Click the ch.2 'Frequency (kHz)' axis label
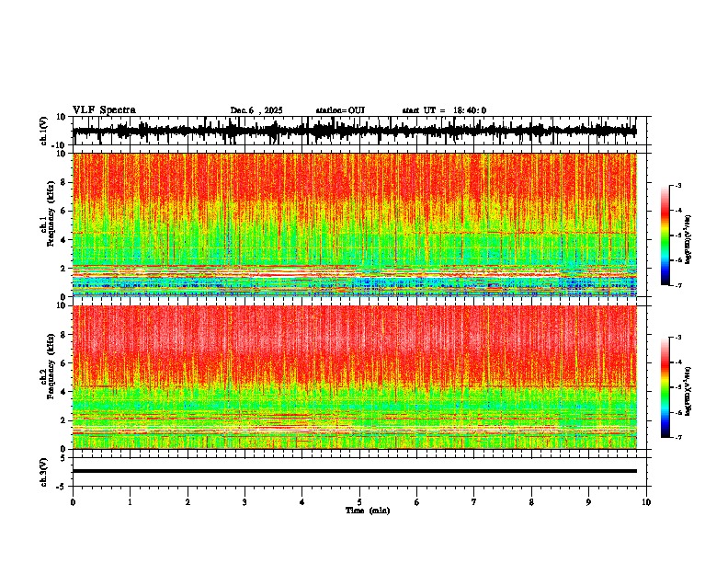 tap(51, 366)
